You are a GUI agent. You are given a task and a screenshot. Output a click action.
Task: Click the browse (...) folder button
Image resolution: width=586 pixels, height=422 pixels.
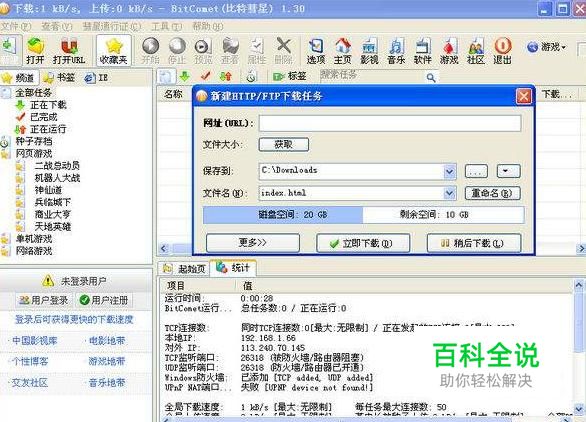tap(476, 171)
